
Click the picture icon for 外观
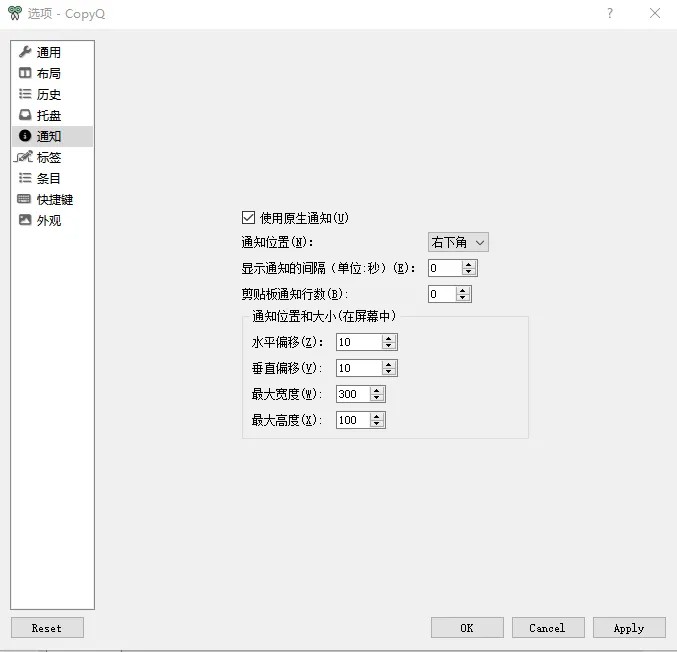(25, 220)
